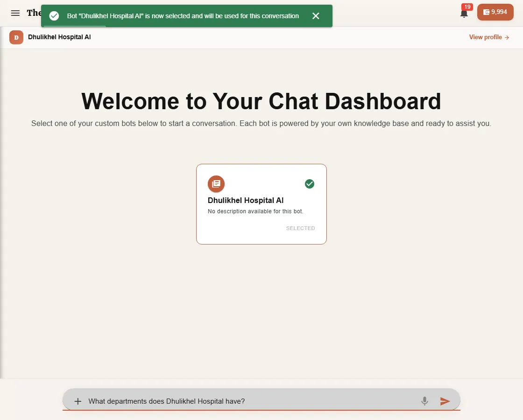The height and width of the screenshot is (420, 523).
Task: Click the red 19 notification badge
Action: pos(467,7)
